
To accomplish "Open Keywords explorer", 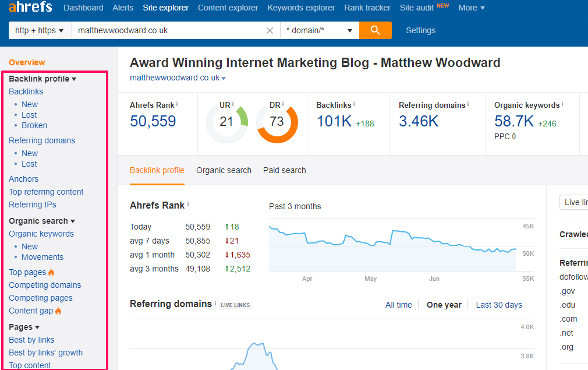I will coord(301,8).
